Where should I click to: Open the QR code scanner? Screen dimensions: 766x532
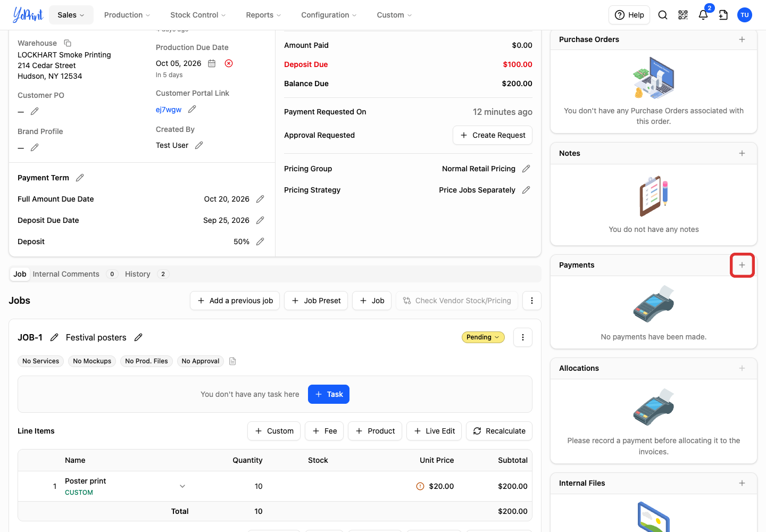coord(683,15)
